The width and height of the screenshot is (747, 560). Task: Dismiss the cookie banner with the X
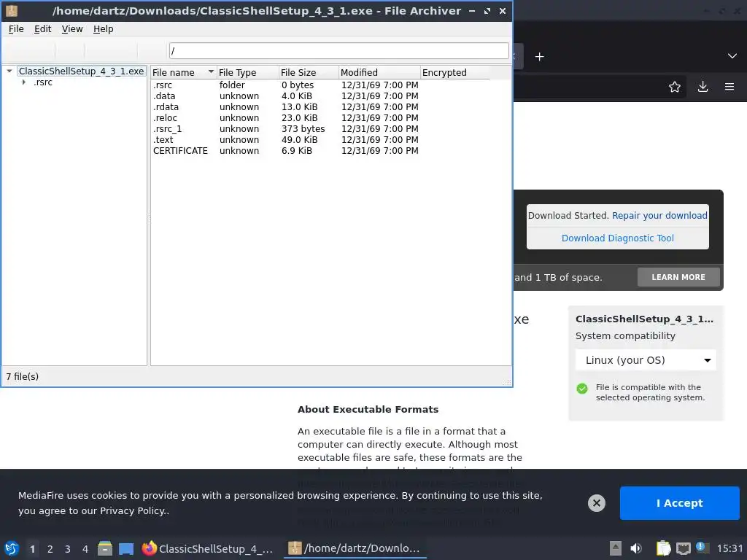click(597, 503)
